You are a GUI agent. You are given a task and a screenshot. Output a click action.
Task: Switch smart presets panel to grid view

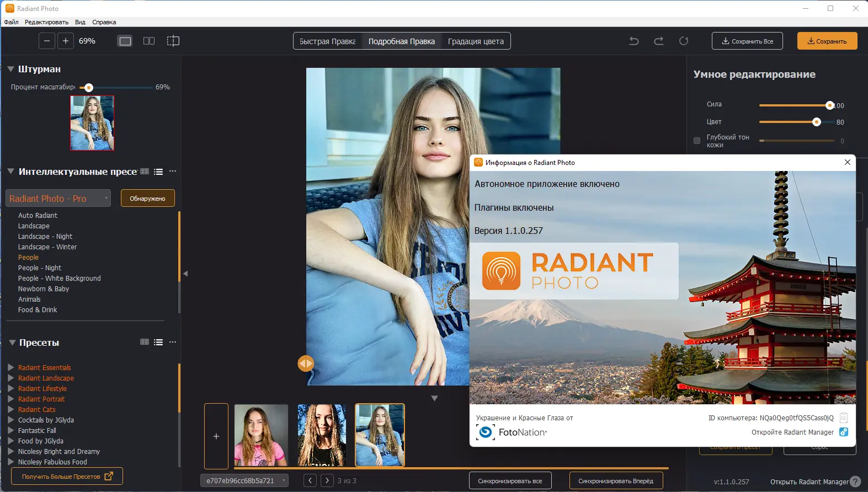coord(145,172)
